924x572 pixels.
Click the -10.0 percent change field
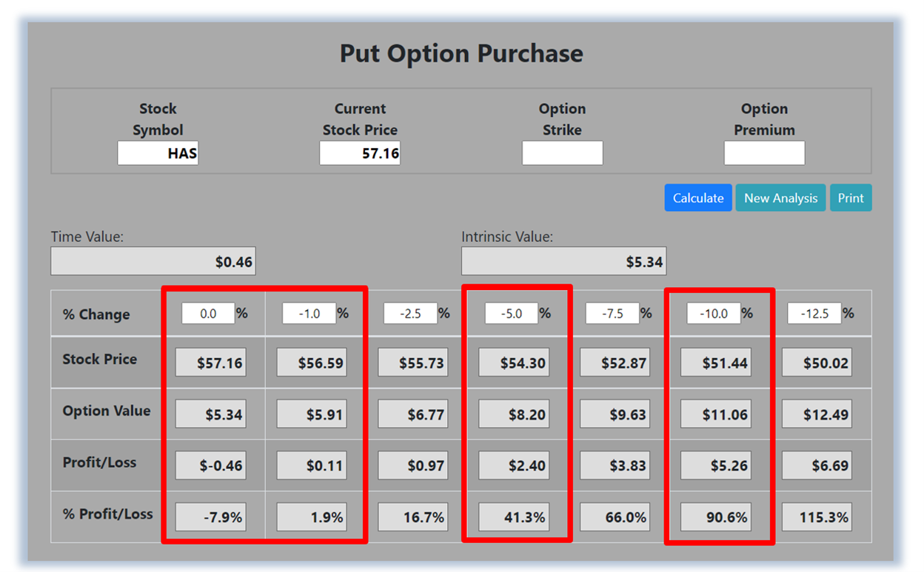coord(714,314)
